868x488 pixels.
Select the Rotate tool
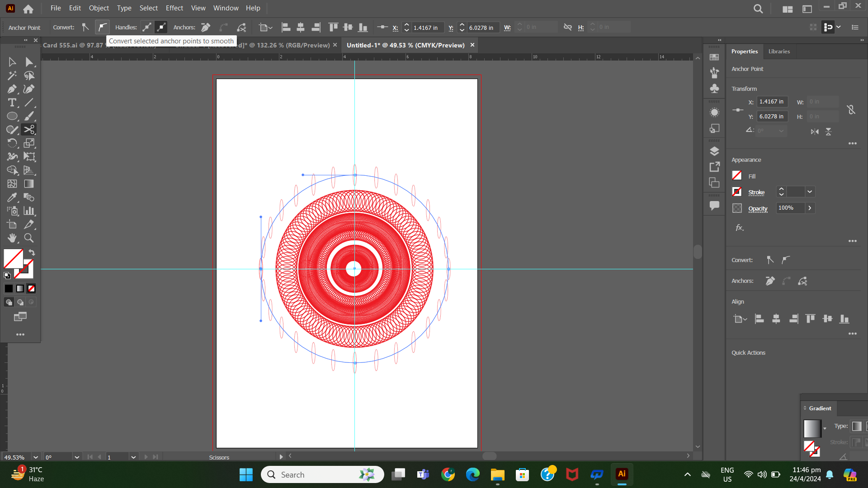point(12,143)
